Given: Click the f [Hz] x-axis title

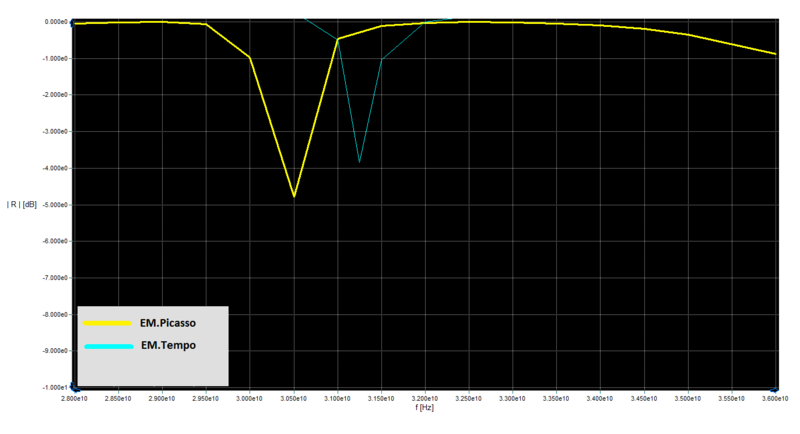Looking at the screenshot, I should pos(424,407).
